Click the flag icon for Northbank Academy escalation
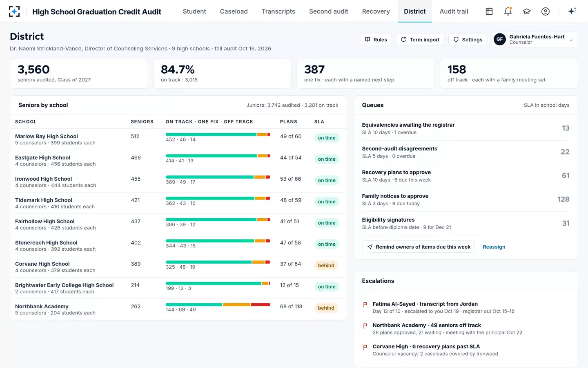 point(365,326)
